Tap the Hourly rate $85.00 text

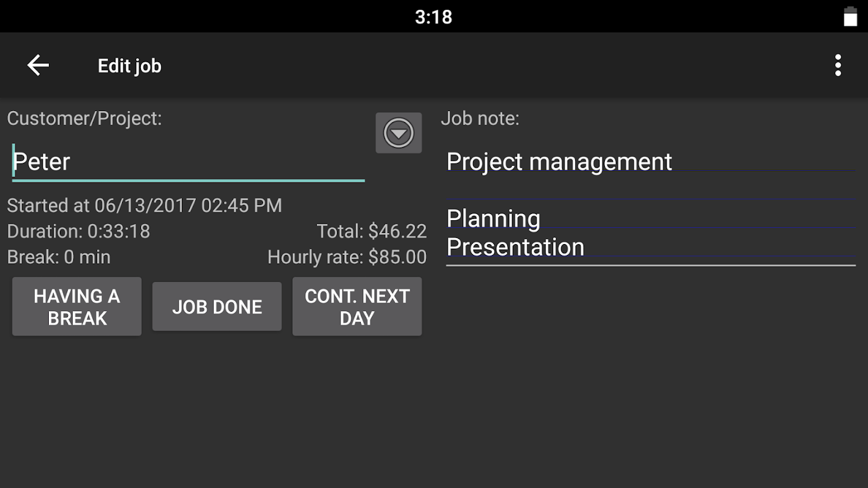(347, 257)
